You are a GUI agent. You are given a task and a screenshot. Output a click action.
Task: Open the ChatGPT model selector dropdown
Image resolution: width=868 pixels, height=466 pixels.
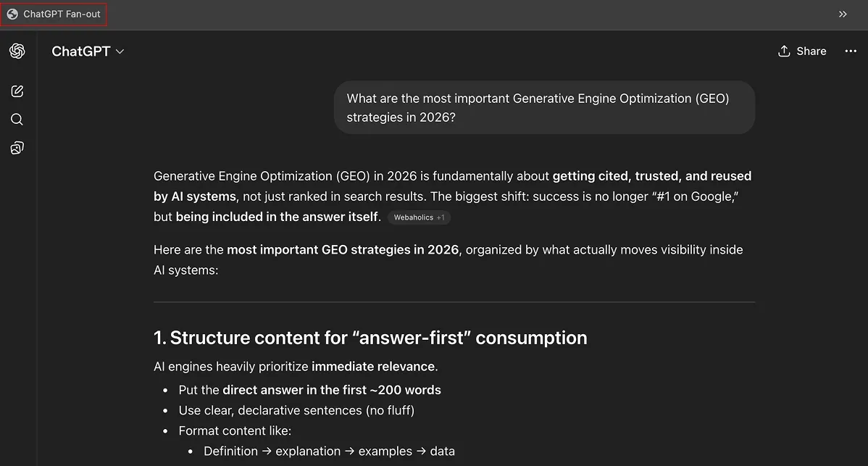(x=88, y=51)
